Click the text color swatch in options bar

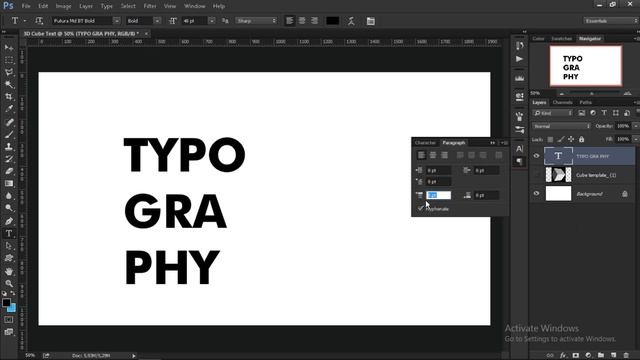(332, 21)
